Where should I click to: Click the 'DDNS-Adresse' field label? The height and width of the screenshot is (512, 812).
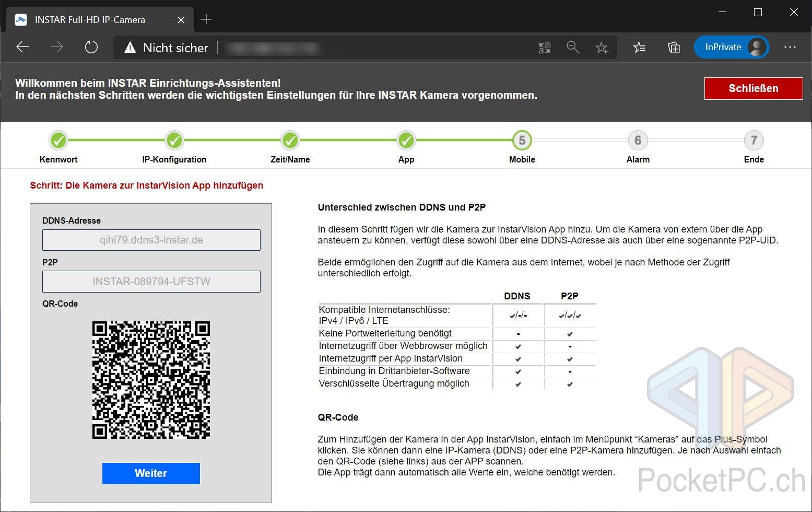72,220
